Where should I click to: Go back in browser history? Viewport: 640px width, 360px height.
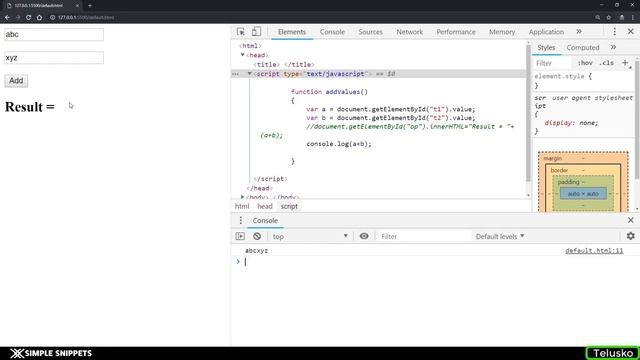7,18
